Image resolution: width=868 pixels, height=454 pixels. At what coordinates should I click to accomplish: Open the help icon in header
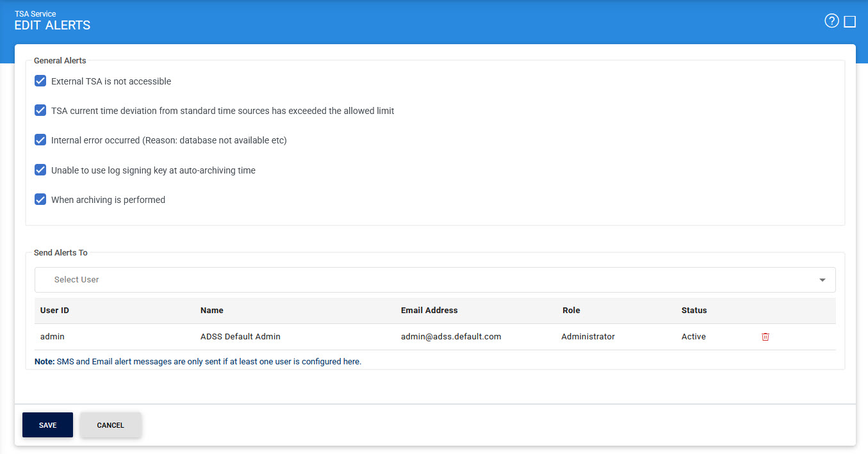click(831, 21)
